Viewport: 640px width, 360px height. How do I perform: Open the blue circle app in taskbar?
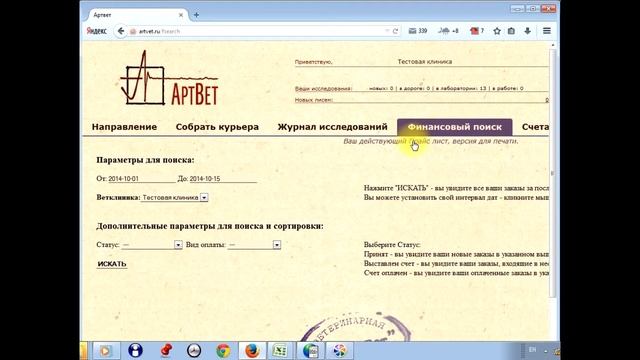click(135, 351)
